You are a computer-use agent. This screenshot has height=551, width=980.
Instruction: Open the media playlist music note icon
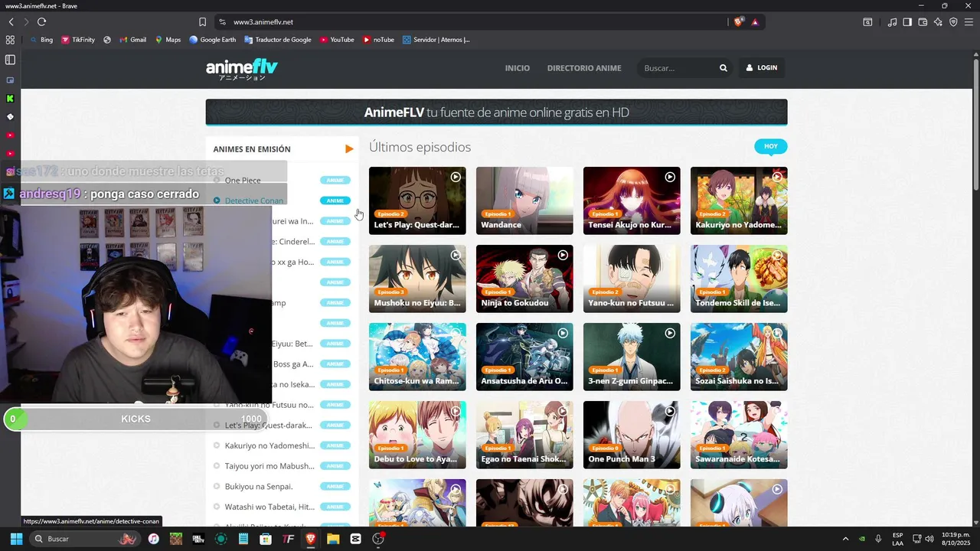(892, 22)
